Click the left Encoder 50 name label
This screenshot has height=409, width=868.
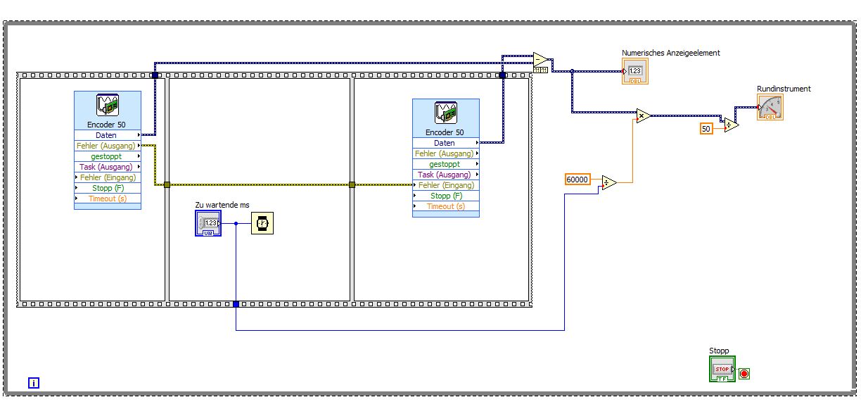pos(106,125)
